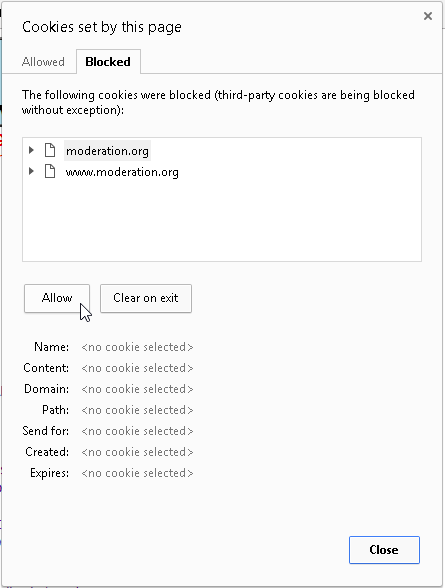Dismiss dialog with the X icon
The height and width of the screenshot is (588, 445).
428,16
